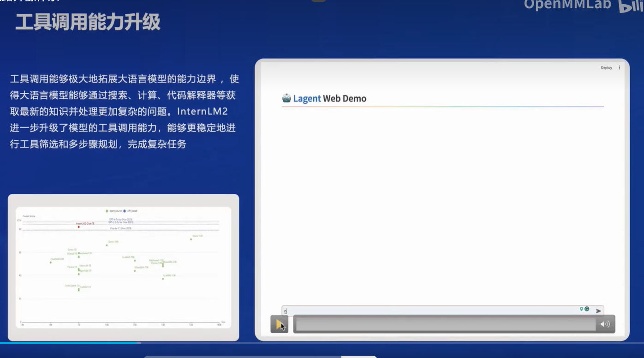Open the three-dot menu beside Deploy

(619, 68)
